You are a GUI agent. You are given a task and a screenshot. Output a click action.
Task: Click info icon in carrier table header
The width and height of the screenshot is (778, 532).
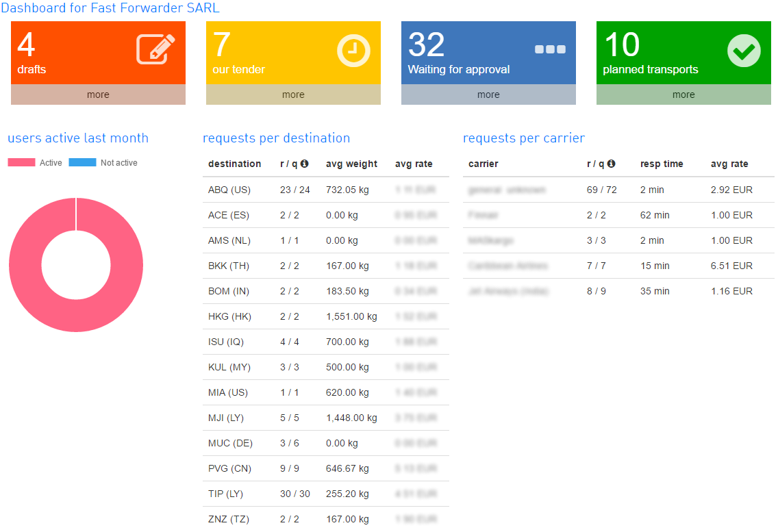click(611, 164)
